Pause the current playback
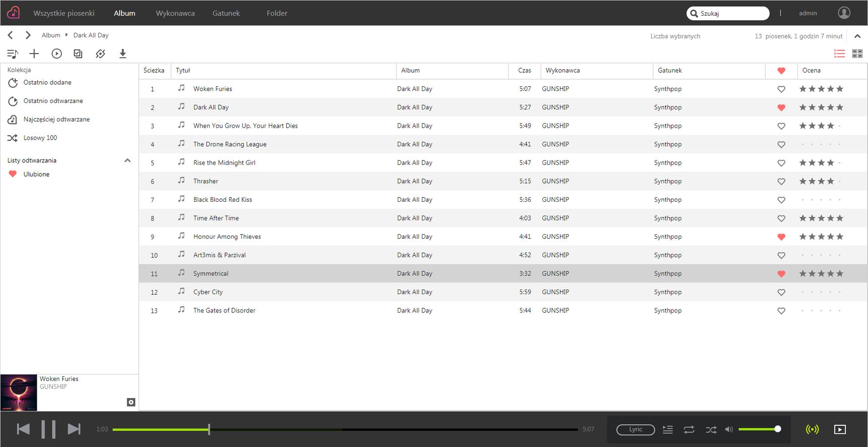Screen dimensions: 868x447 (48, 429)
